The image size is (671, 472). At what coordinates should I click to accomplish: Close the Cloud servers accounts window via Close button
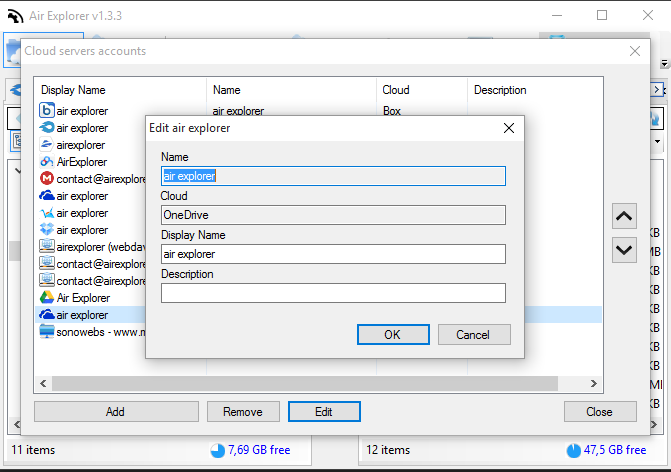click(x=600, y=411)
